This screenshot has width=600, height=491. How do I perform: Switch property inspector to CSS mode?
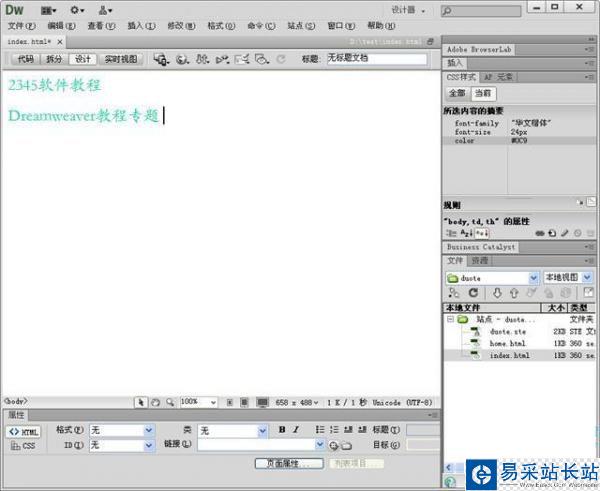pos(23,445)
